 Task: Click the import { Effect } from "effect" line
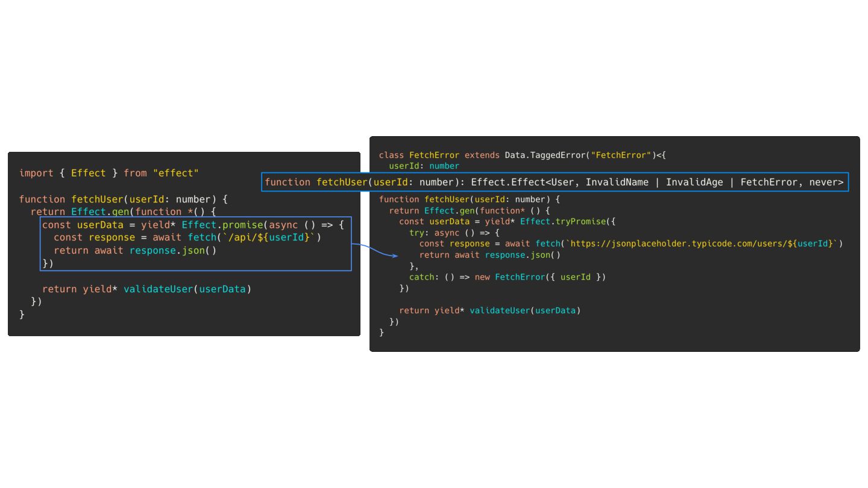[109, 173]
